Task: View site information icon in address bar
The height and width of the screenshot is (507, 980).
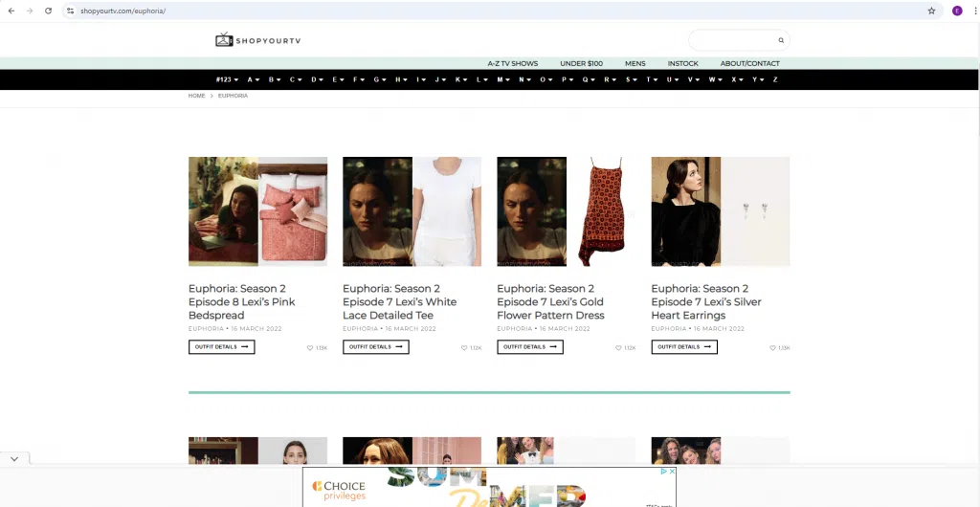Action: click(x=71, y=11)
